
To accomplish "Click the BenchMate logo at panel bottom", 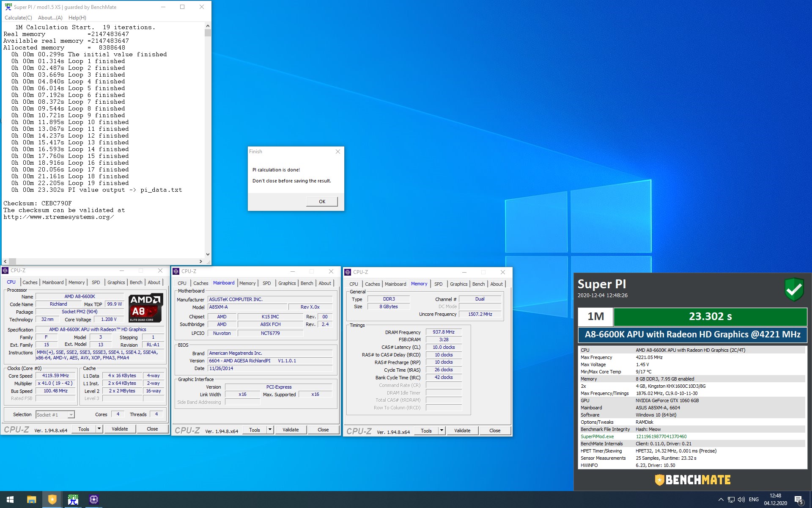I will pyautogui.click(x=693, y=480).
